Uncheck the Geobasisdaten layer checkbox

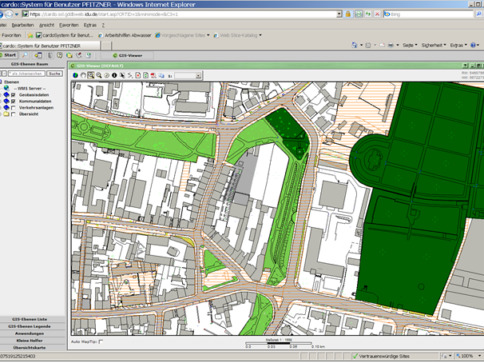click(13, 95)
